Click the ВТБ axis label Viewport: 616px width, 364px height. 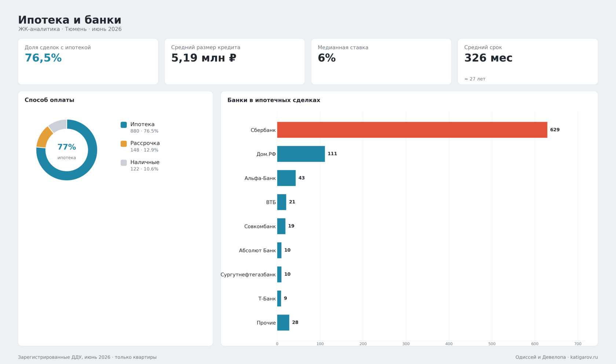pos(271,202)
